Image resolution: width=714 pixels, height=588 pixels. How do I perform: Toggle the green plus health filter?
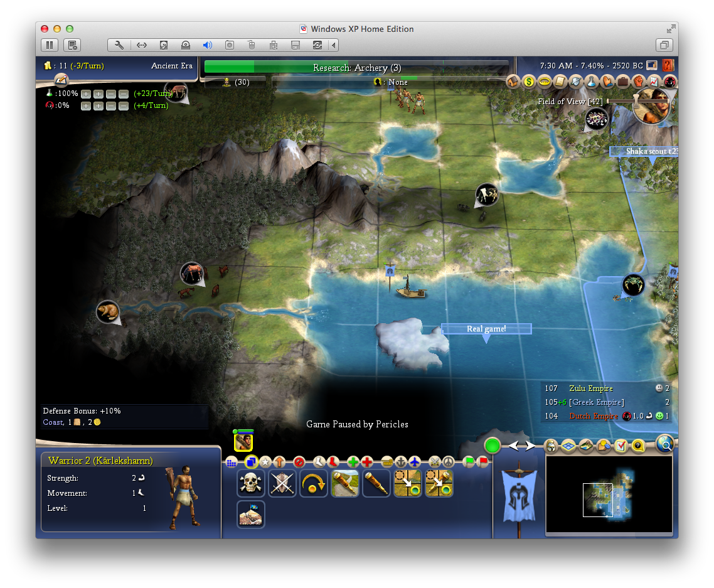(353, 462)
